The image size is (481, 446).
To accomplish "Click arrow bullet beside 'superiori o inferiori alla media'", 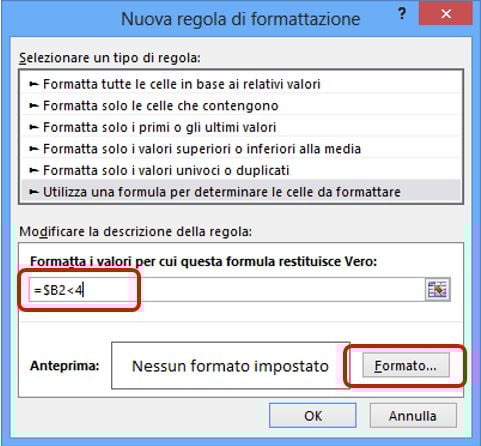I will 34,149.
